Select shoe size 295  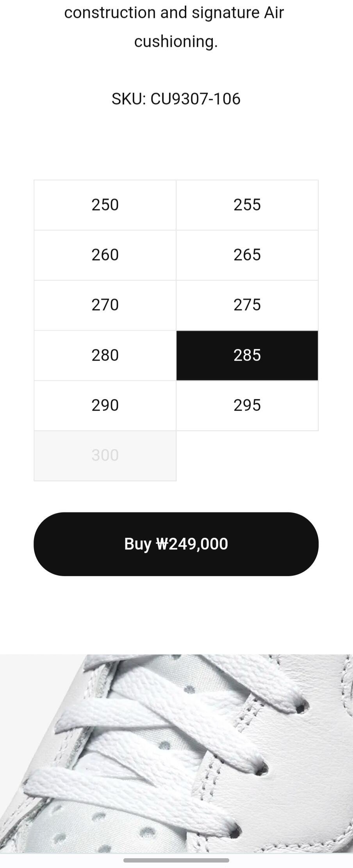pyautogui.click(x=247, y=405)
